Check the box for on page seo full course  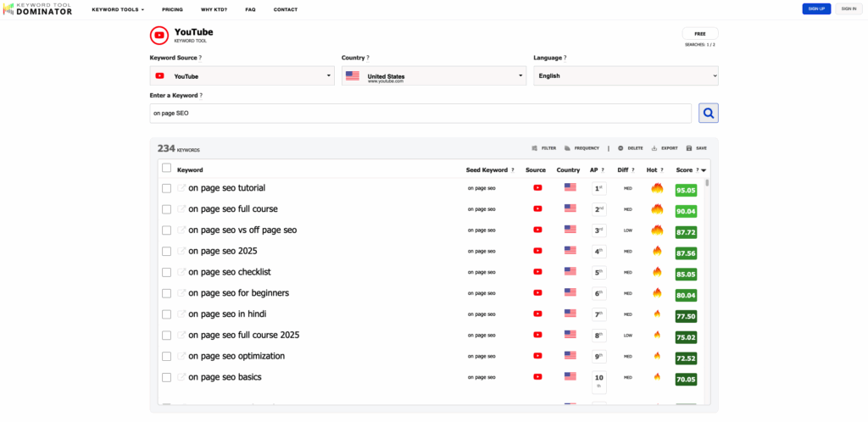pos(166,209)
